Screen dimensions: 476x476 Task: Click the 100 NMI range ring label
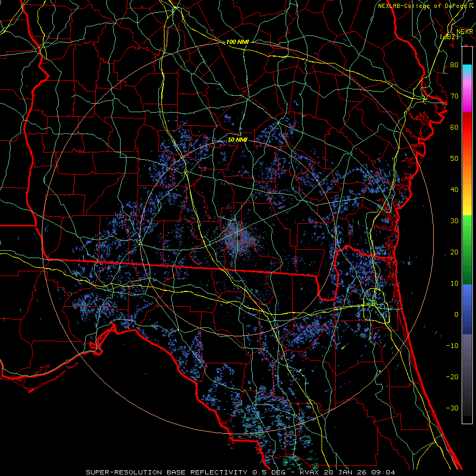(237, 42)
